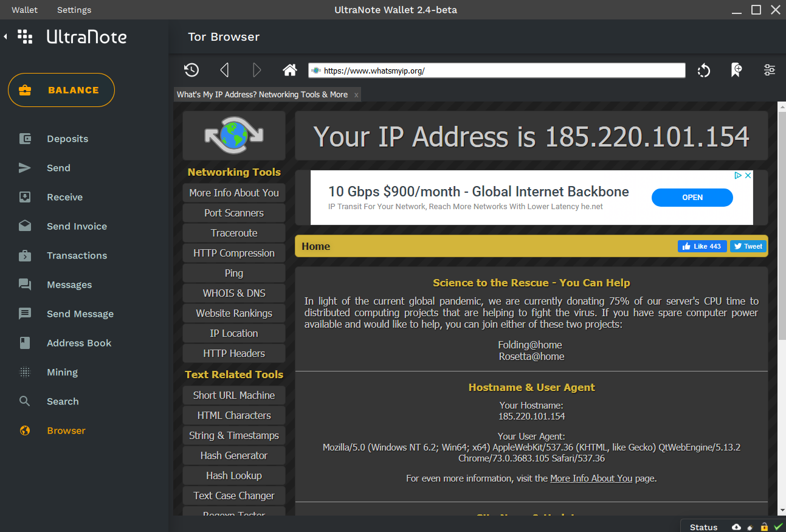Open the Wallet menu
This screenshot has width=786, height=532.
coord(24,10)
